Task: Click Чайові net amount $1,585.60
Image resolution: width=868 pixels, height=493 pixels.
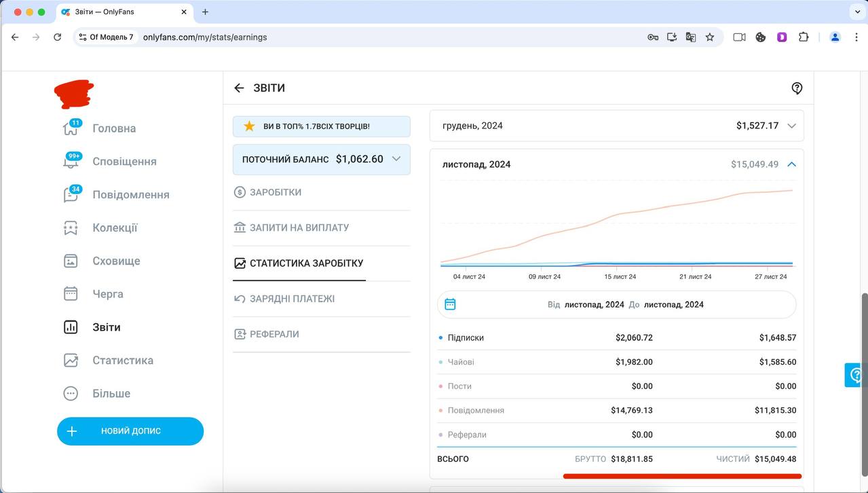Action: (778, 362)
